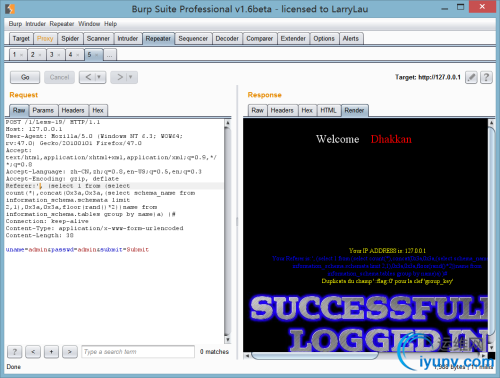500x378 pixels.
Task: Switch to the Extender tab
Action: 293,39
